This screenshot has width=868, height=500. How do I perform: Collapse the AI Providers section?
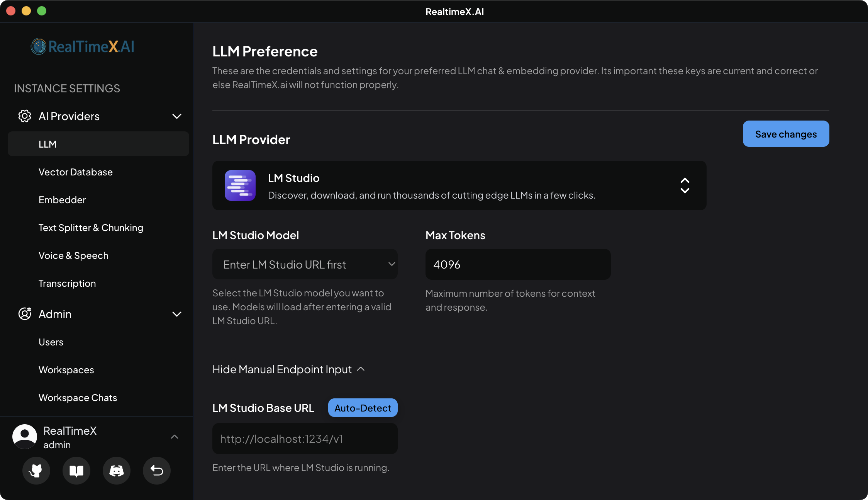pyautogui.click(x=177, y=116)
